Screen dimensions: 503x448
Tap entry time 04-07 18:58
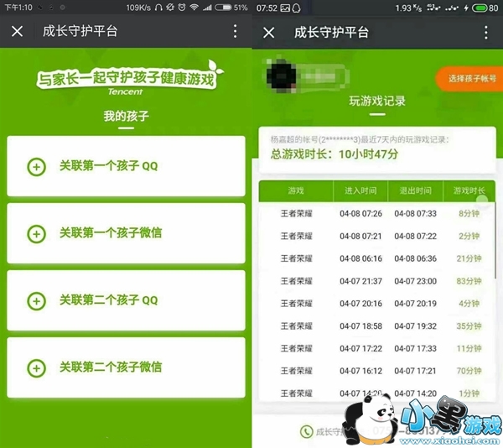click(x=360, y=326)
